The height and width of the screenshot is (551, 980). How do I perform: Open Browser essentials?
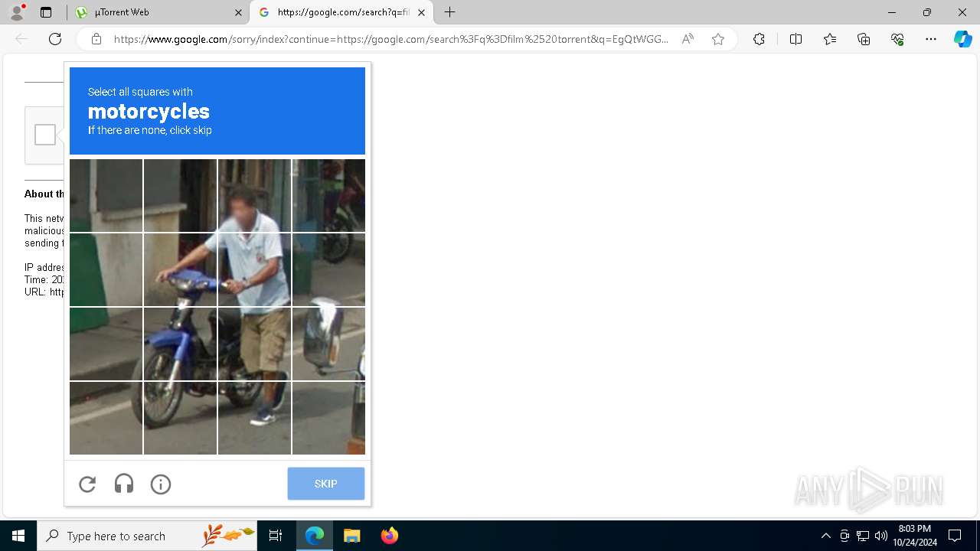(x=897, y=39)
